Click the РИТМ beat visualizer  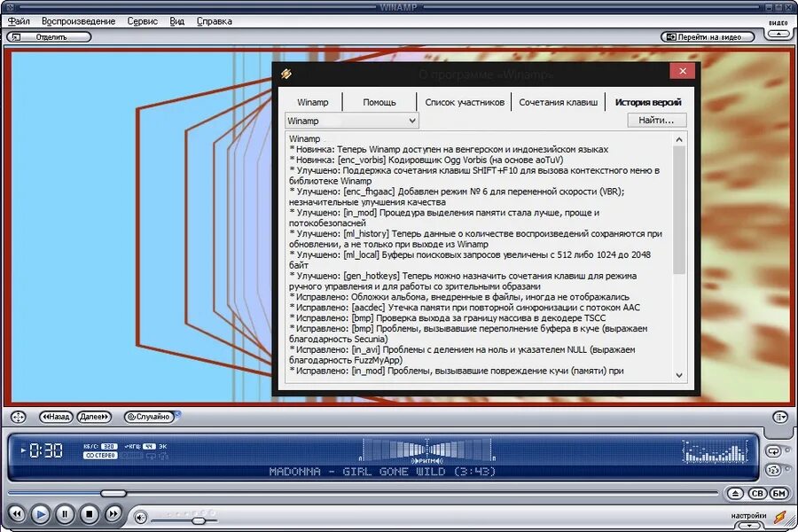pyautogui.click(x=426, y=450)
